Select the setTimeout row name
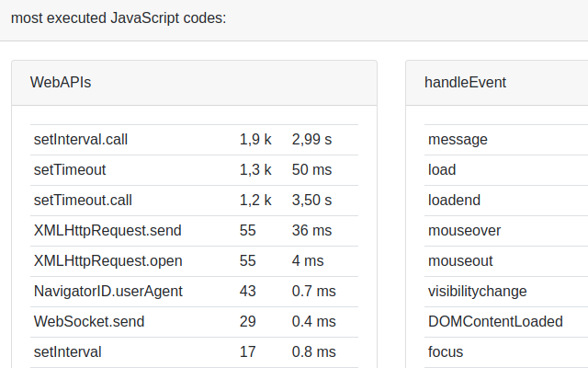The height and width of the screenshot is (368, 588). [x=70, y=170]
